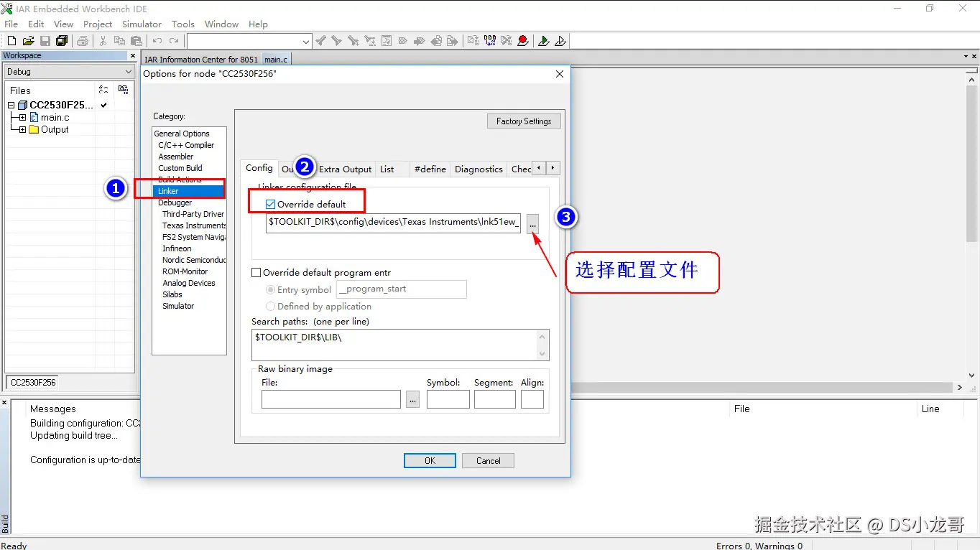The image size is (980, 550).
Task: Open the Tools menu
Action: pos(183,24)
